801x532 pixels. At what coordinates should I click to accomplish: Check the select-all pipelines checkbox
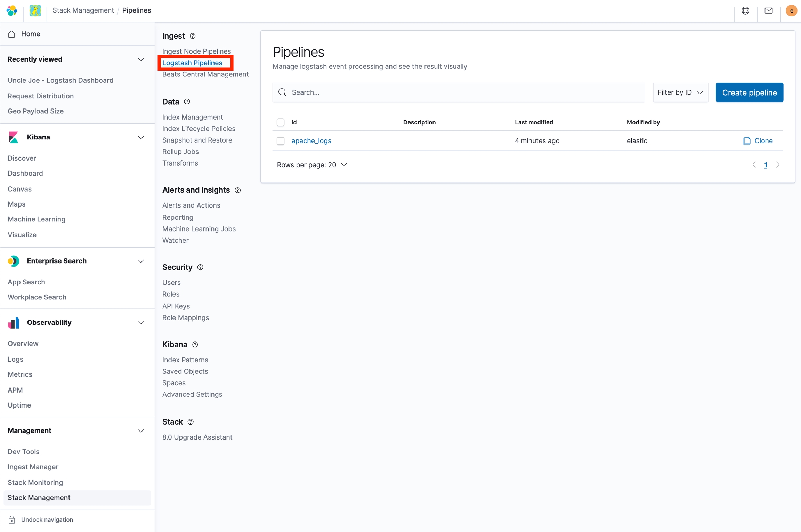[281, 122]
